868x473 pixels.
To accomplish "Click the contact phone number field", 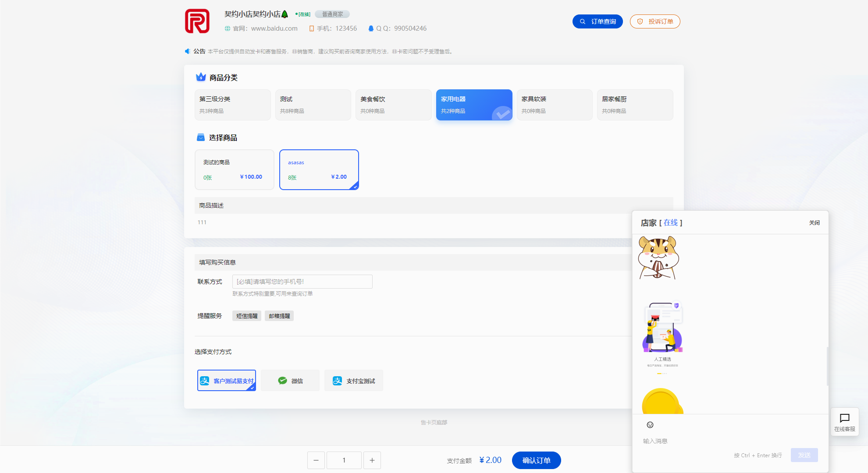I will (302, 282).
